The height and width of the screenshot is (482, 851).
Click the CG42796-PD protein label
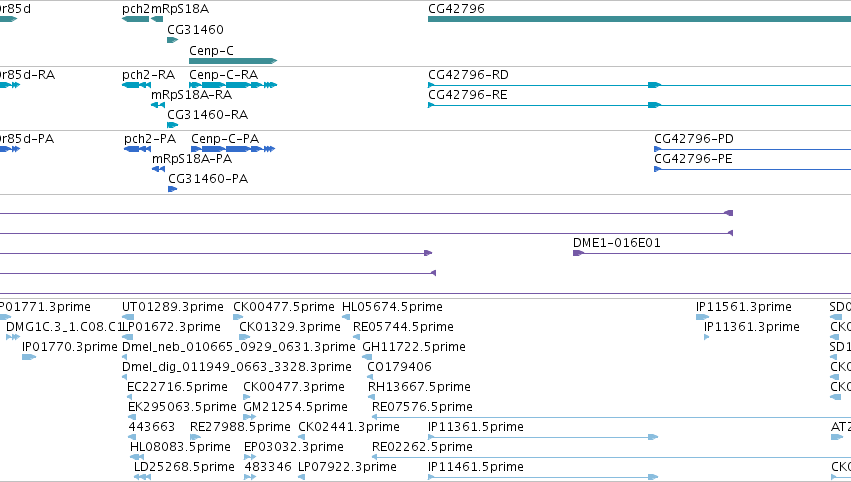click(x=694, y=138)
